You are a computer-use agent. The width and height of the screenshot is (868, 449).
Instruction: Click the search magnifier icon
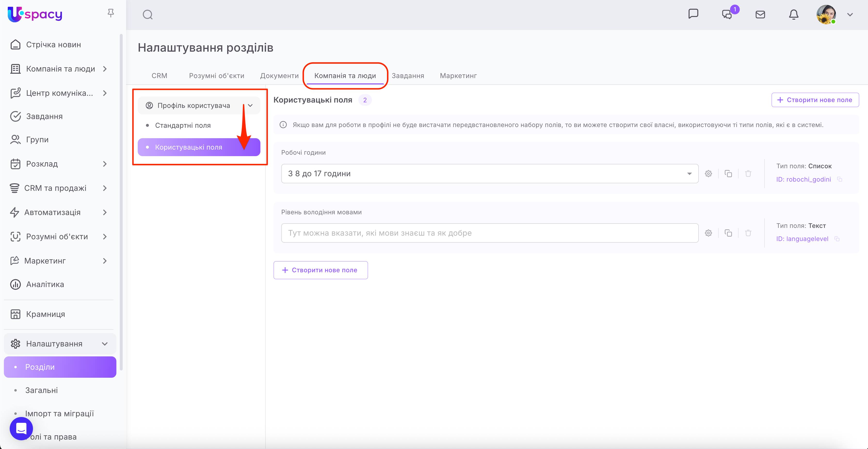coord(148,15)
